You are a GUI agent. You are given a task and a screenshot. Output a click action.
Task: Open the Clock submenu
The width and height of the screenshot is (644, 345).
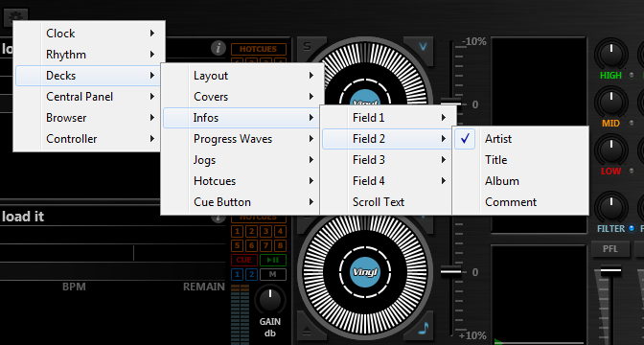89,34
